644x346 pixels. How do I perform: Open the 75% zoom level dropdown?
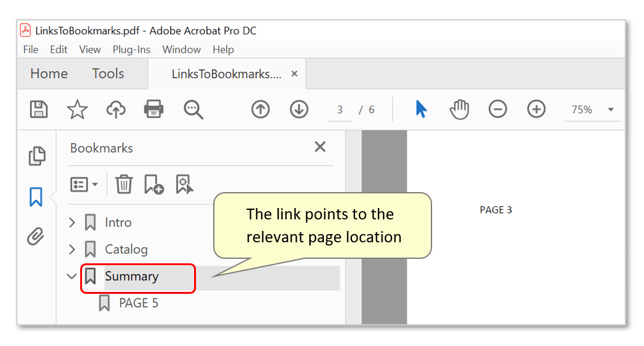[611, 109]
